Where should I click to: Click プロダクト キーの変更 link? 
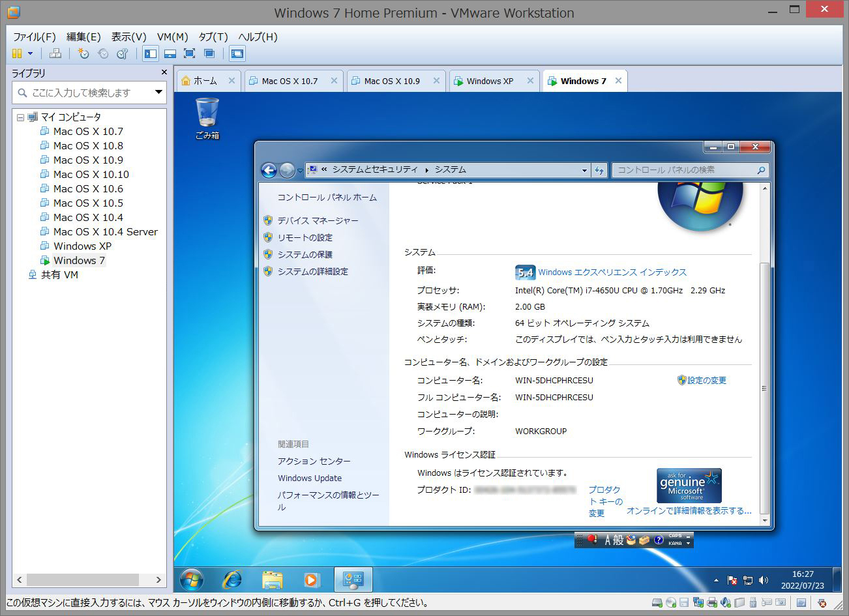coord(605,501)
